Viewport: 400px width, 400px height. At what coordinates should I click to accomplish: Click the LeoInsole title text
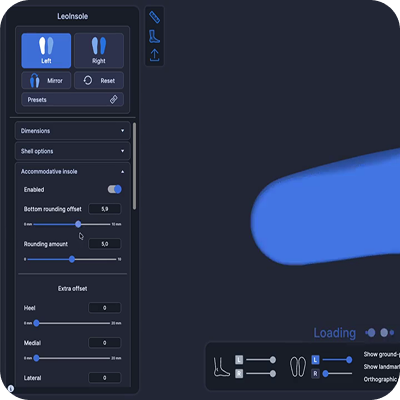coord(73,16)
